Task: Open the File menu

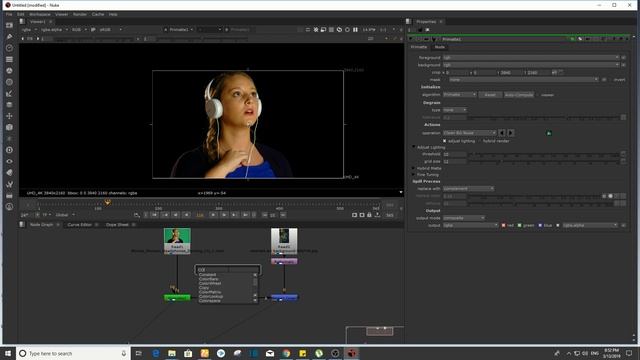Action: coord(9,14)
